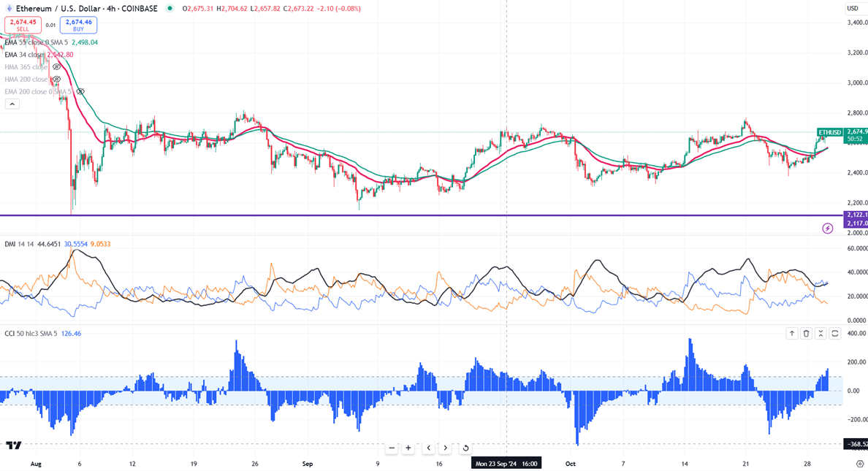The width and height of the screenshot is (868, 471).
Task: Move the CCI pane up with arrow icon
Action: pyautogui.click(x=791, y=333)
